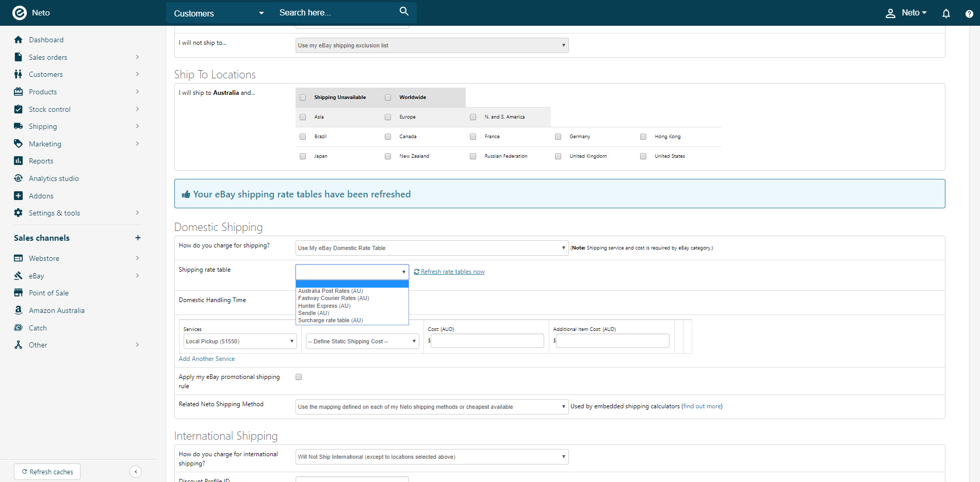Click the Refresh caches button

coord(47,472)
